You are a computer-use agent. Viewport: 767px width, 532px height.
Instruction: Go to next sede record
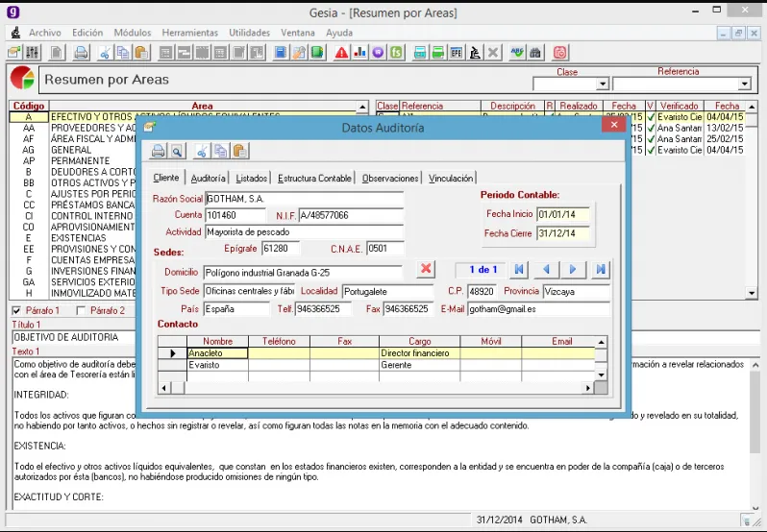[573, 269]
